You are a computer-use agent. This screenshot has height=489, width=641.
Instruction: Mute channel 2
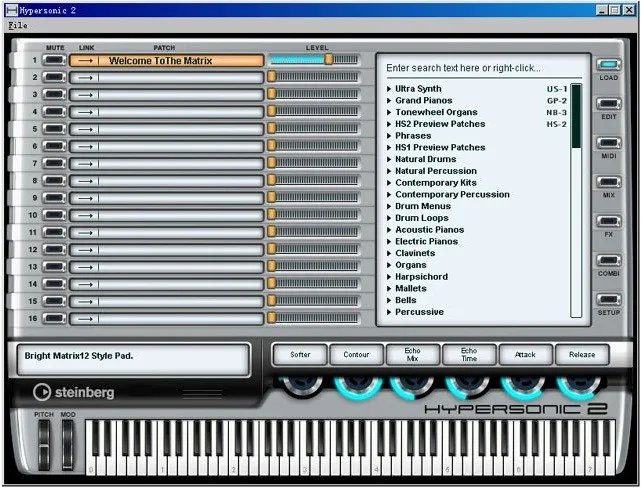click(x=54, y=77)
